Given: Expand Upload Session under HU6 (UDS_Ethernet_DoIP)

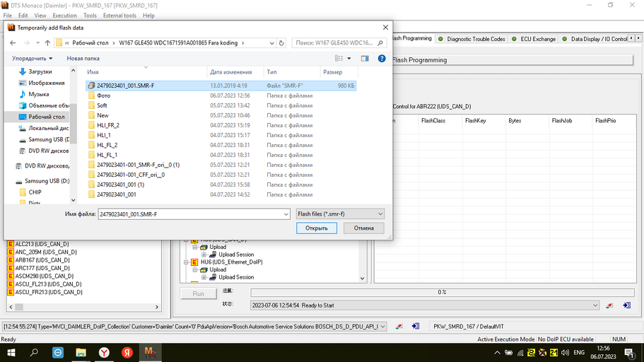Looking at the screenshot, I should click(204, 277).
